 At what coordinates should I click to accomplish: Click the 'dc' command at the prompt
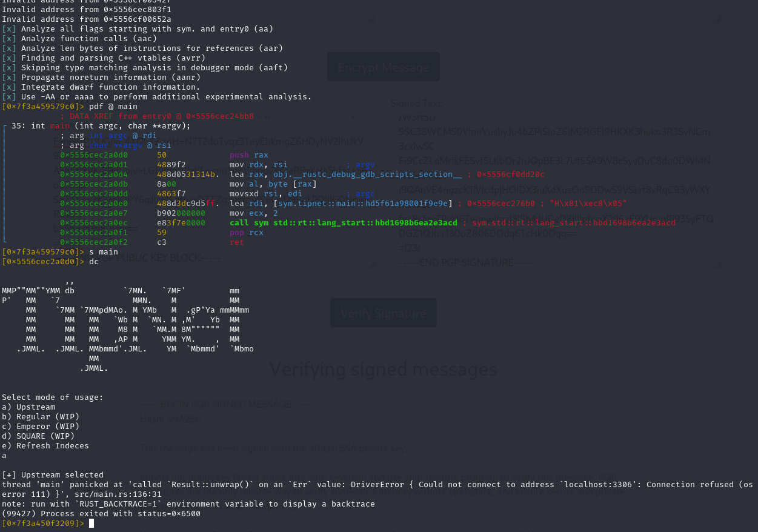pyautogui.click(x=94, y=262)
